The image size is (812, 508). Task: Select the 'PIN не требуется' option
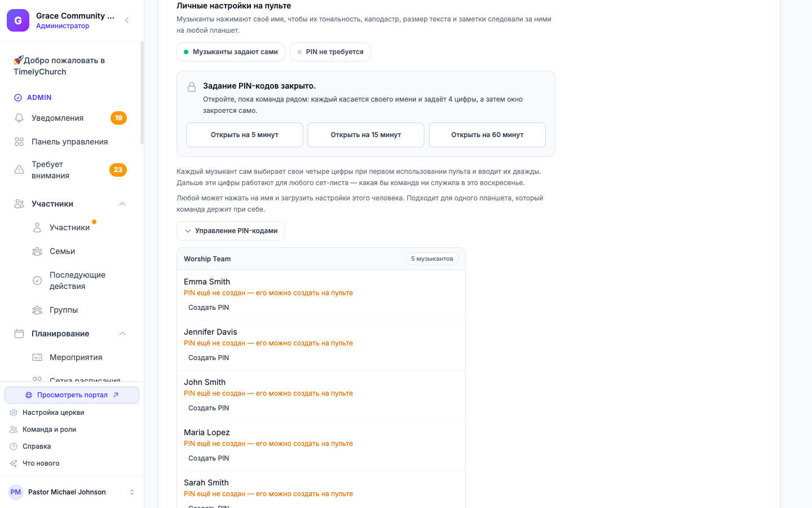coord(330,52)
